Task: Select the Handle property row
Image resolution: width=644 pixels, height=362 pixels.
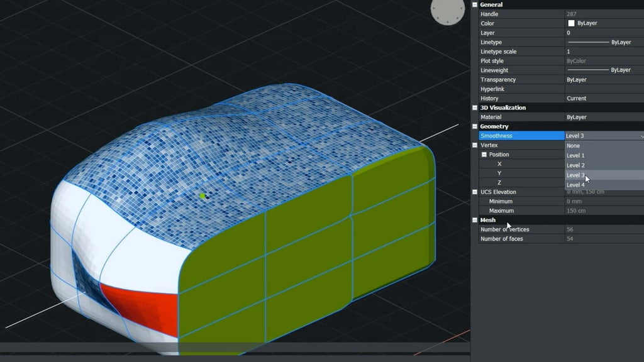Action: [562, 14]
